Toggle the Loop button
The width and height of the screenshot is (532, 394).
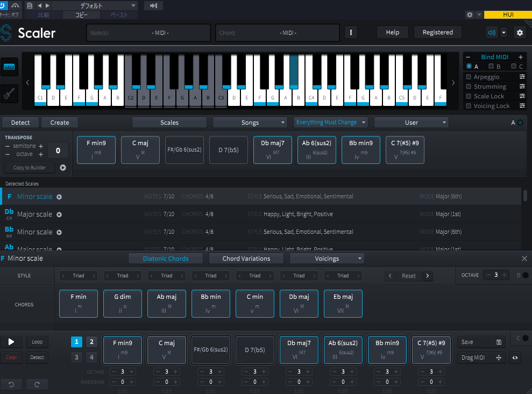click(37, 342)
